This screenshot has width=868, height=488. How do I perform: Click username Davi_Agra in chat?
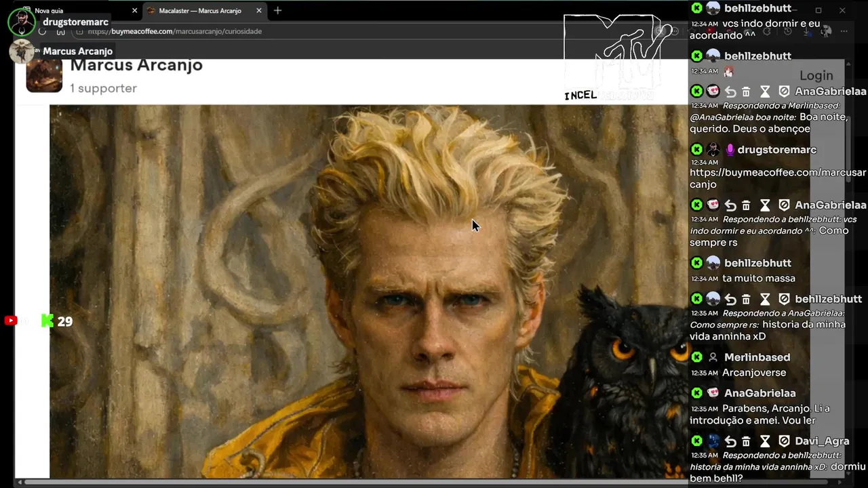[x=822, y=441]
